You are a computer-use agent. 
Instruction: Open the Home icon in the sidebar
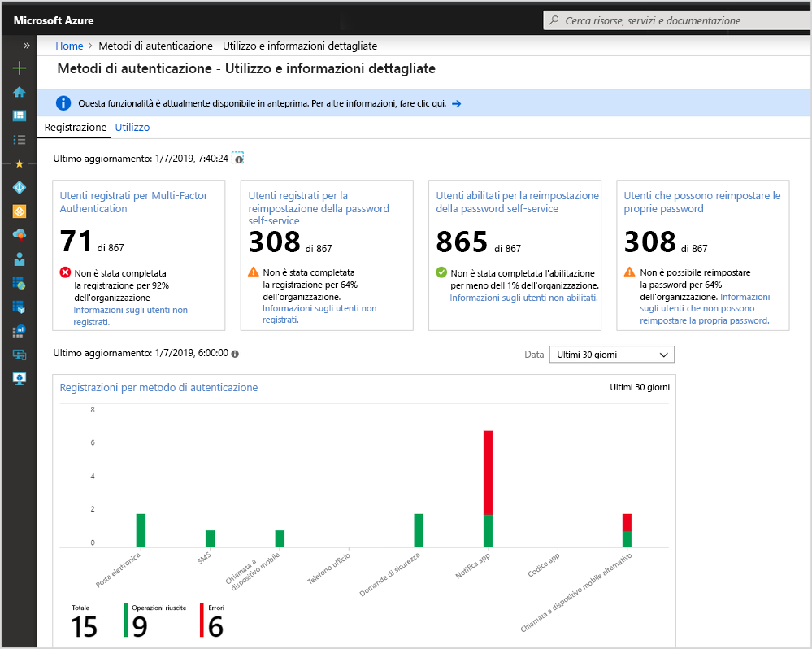20,92
